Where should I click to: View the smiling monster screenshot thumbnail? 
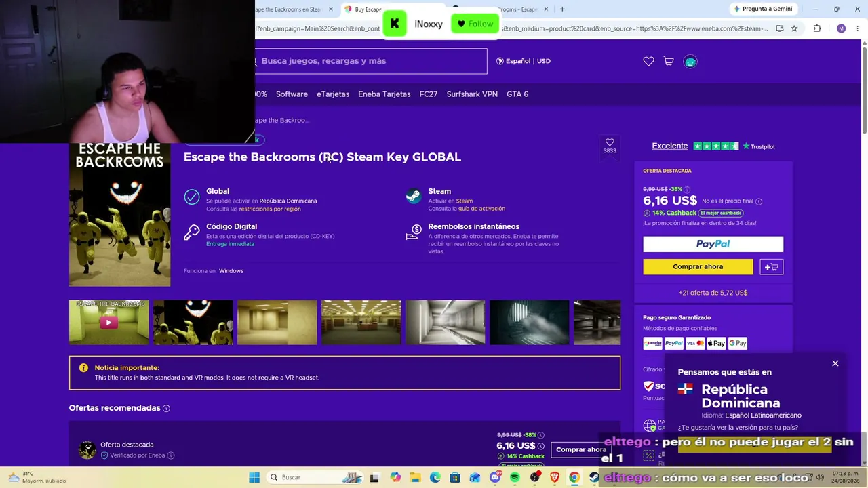pyautogui.click(x=193, y=323)
